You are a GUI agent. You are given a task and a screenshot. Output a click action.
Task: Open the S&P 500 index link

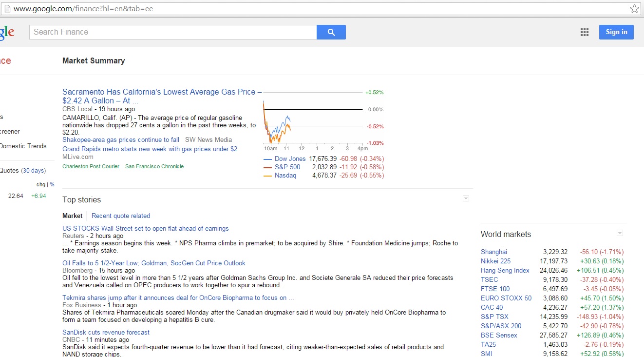click(x=287, y=167)
